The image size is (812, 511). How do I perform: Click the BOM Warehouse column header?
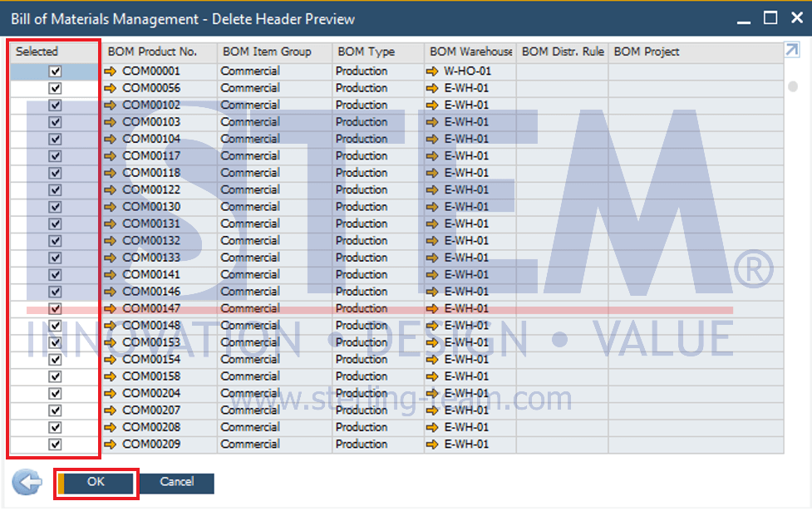tap(470, 52)
